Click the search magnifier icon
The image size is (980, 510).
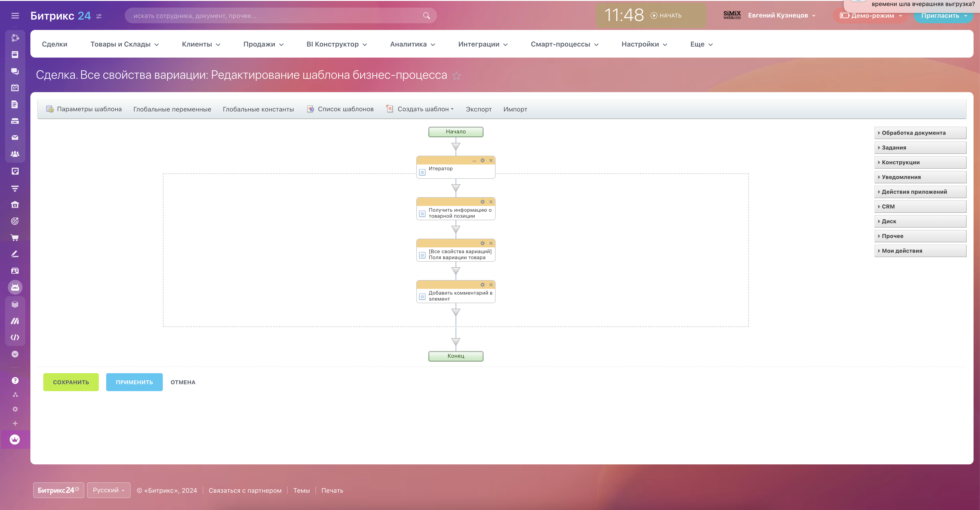(426, 16)
